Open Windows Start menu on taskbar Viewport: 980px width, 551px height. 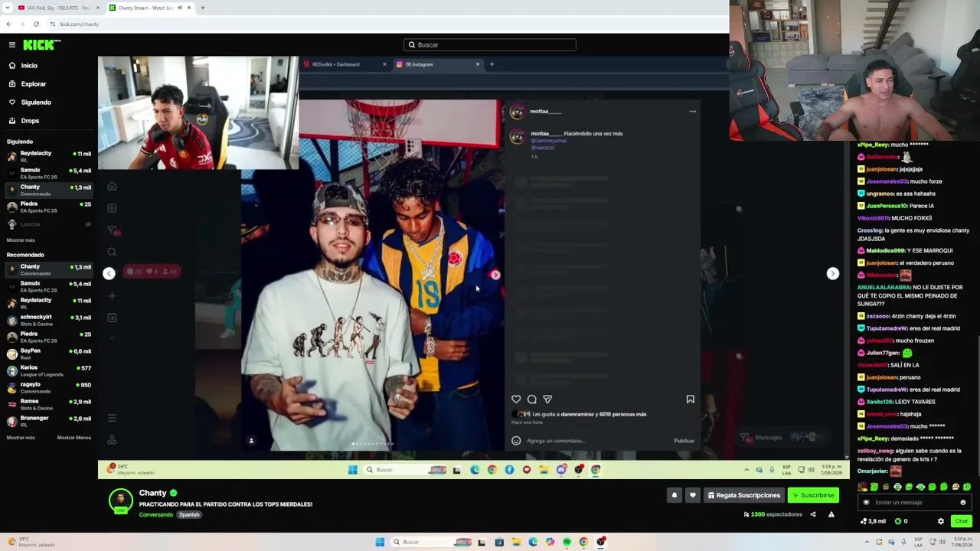pyautogui.click(x=380, y=543)
